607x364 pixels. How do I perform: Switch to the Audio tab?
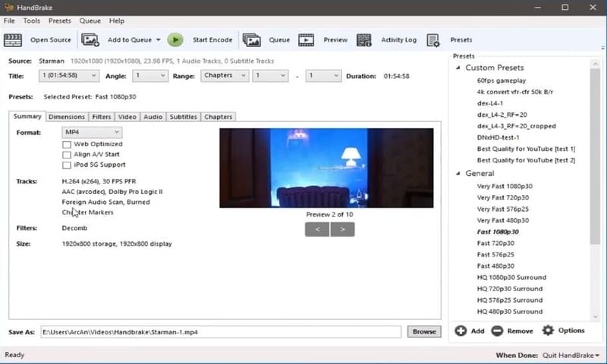(153, 117)
